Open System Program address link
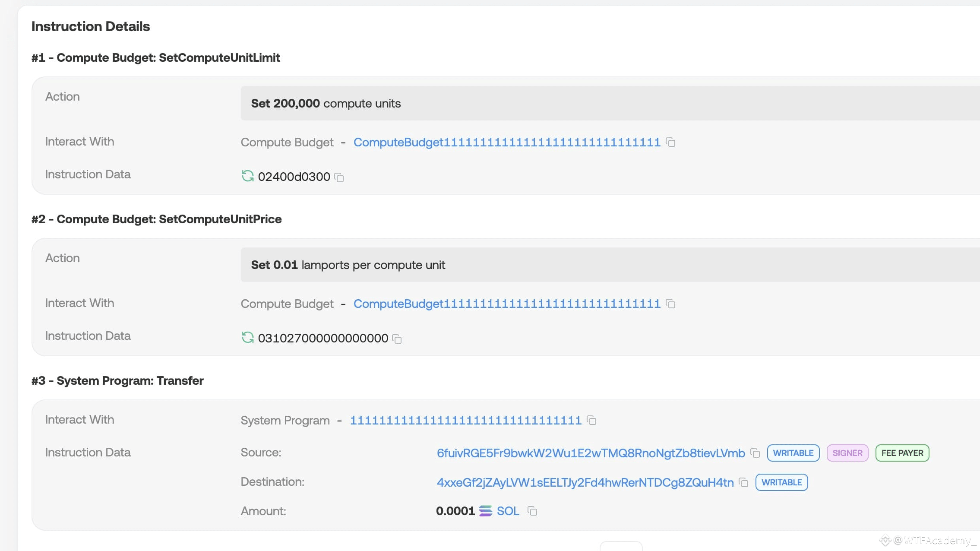 466,420
